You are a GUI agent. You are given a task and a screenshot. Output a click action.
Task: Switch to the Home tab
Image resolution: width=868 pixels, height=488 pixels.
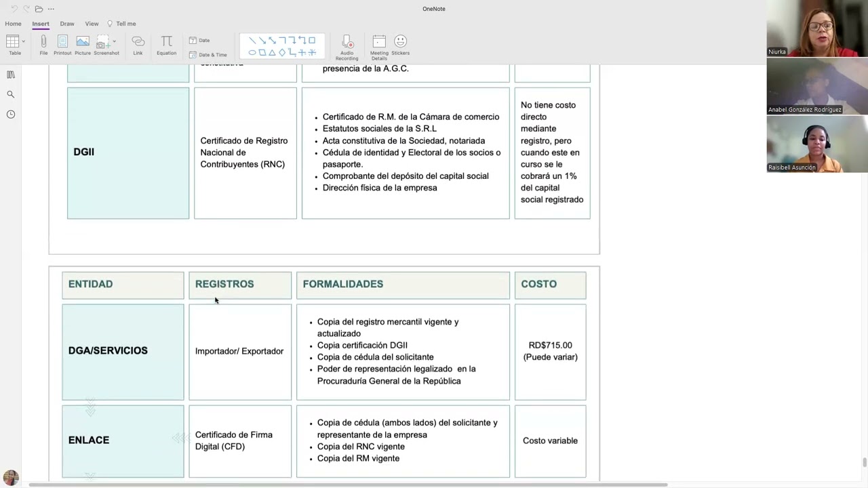pos(13,24)
